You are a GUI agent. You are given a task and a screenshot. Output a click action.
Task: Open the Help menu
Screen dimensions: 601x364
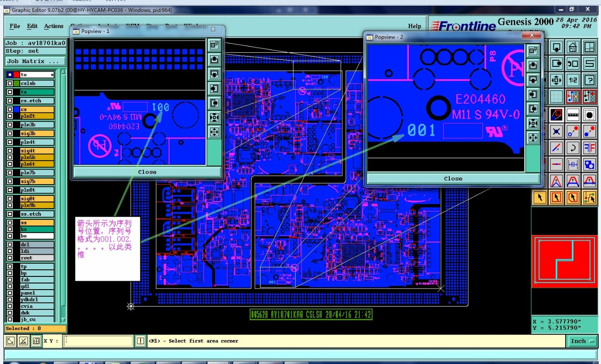tap(414, 26)
